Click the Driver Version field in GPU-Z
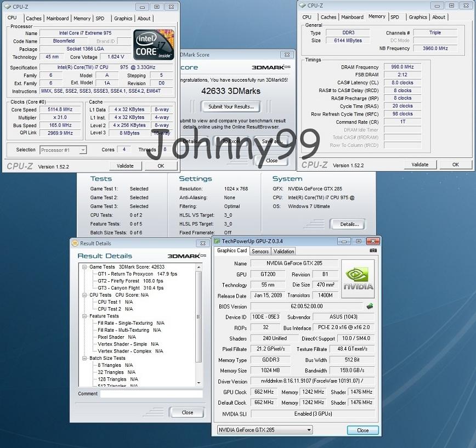This screenshot has width=476, height=448. coord(313,381)
